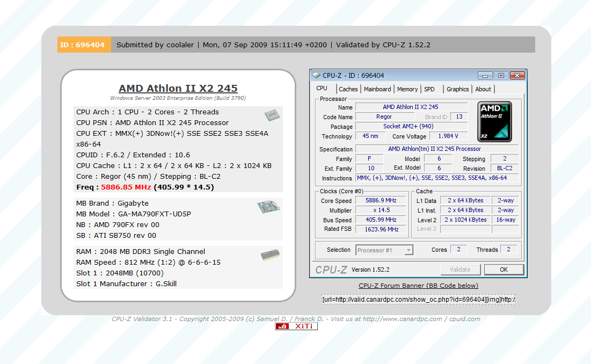Click the SB : ATI SB750 rev 00 line
Viewport: 591px width, 364px height.
[x=116, y=236]
